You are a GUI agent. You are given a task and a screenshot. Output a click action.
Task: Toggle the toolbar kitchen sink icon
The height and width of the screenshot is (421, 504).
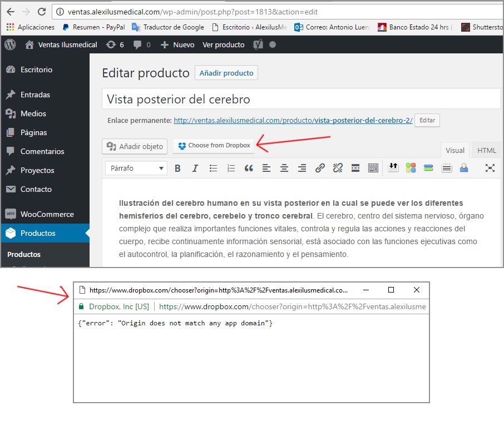point(373,168)
